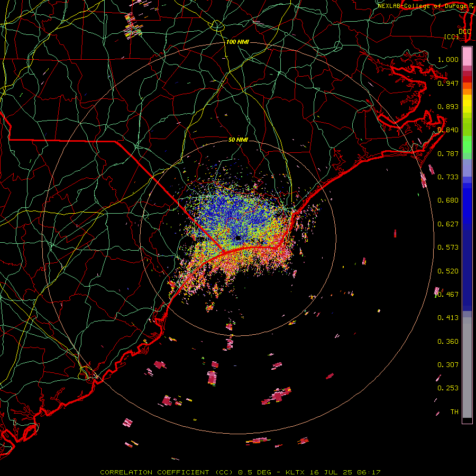Screen dimensions: 476x476
Task: Click the 1.000 legend value
Action: tap(448, 59)
